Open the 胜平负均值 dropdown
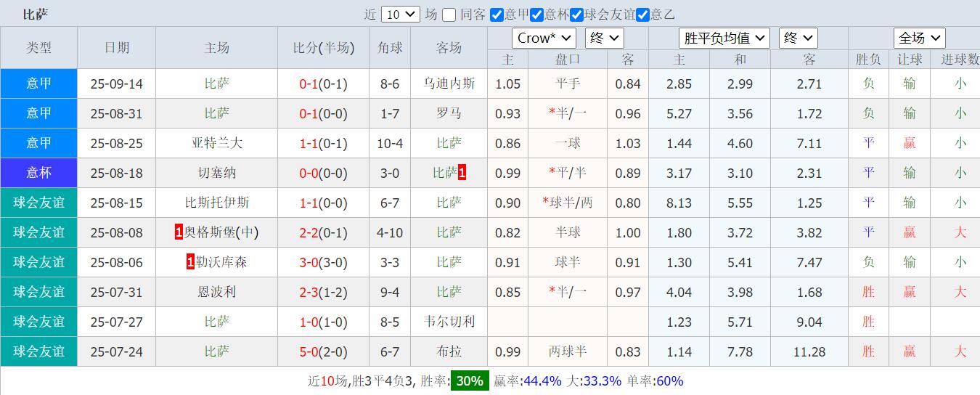 [724, 38]
